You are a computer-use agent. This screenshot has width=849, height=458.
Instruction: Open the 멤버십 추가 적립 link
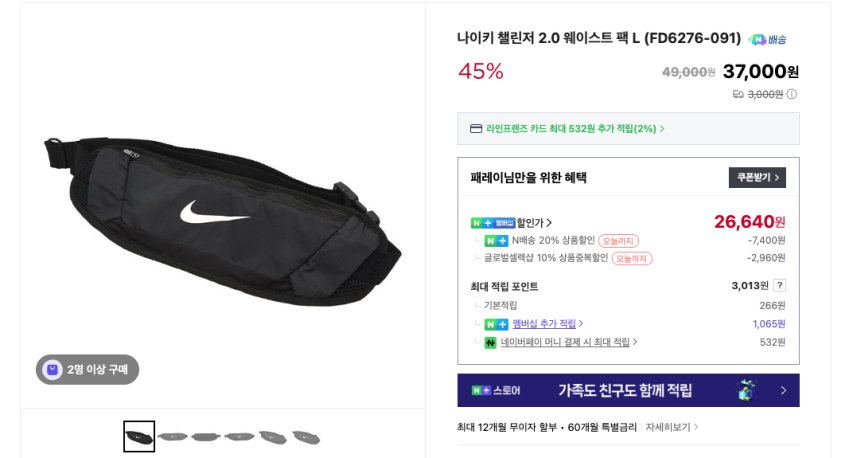[546, 324]
